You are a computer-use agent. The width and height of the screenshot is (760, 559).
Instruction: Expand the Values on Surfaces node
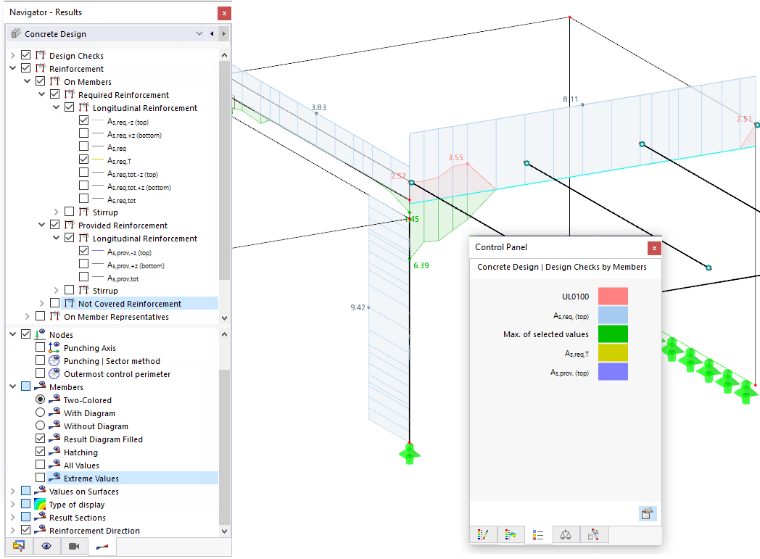click(13, 491)
